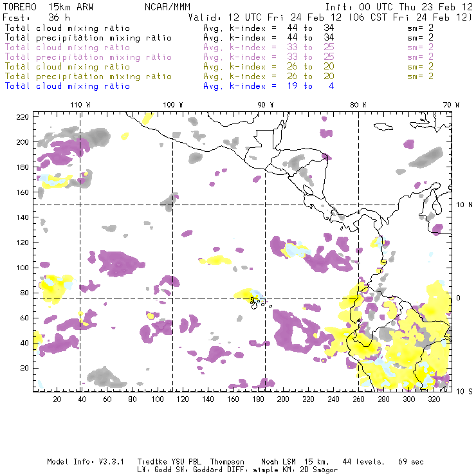Click the purple "Total cloud mixing ratio" legend line
Viewport: 476px width, 476px height.
(68, 48)
